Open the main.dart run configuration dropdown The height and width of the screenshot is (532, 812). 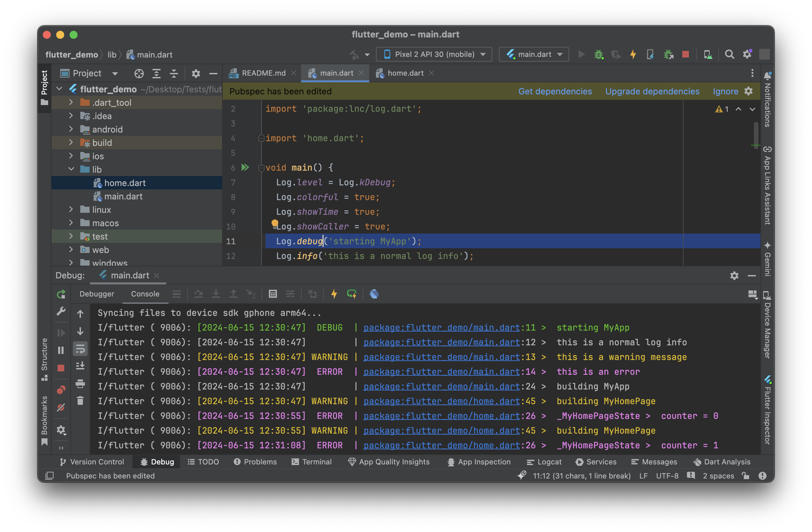tap(534, 54)
